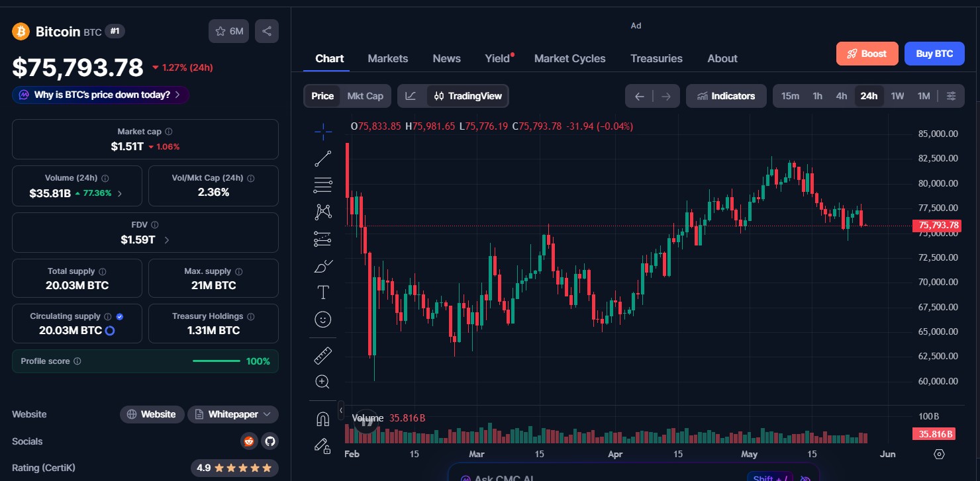Click the verified badge by Circulating supply
This screenshot has height=481, width=980.
pos(120,317)
